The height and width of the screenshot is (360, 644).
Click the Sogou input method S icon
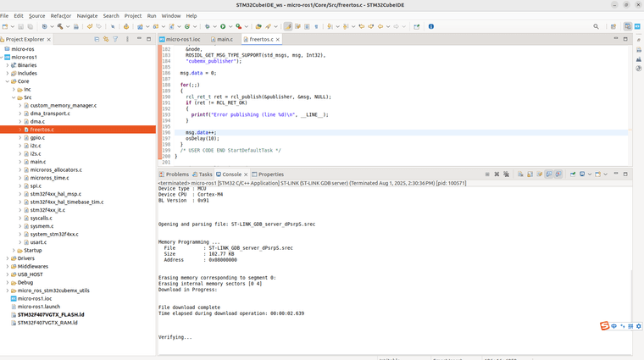(604, 326)
